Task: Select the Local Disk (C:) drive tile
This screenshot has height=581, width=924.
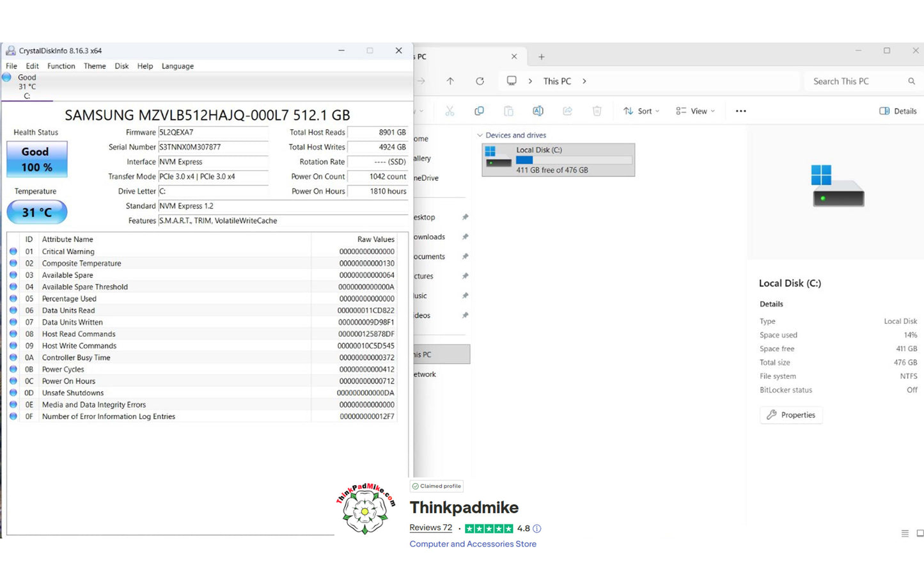Action: click(558, 160)
